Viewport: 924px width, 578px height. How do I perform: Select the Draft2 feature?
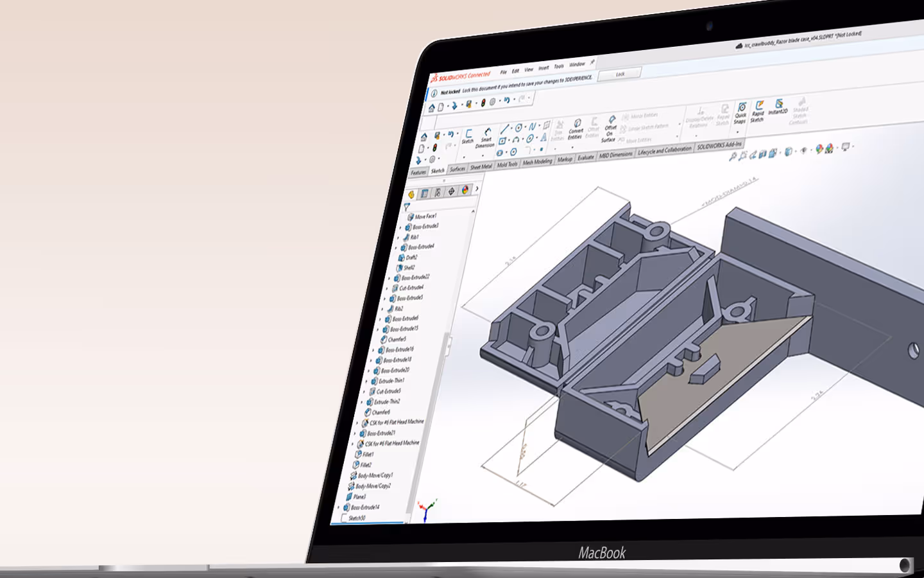click(407, 258)
